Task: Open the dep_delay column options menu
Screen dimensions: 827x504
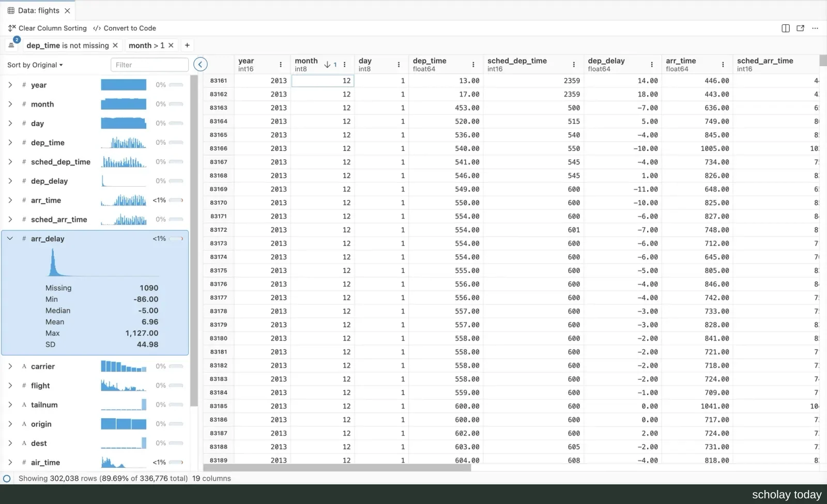Action: point(652,65)
